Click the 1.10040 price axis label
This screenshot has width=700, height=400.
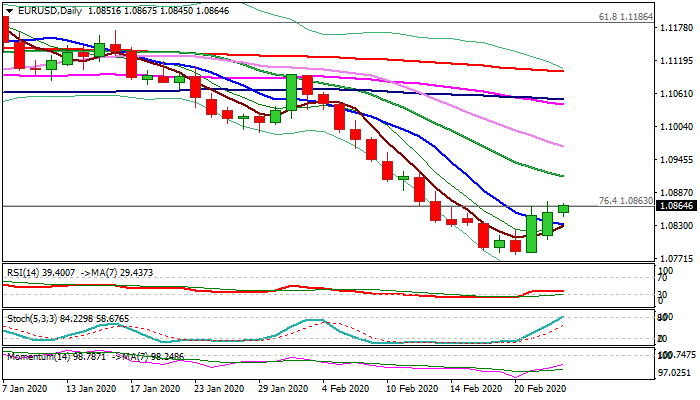(x=677, y=127)
